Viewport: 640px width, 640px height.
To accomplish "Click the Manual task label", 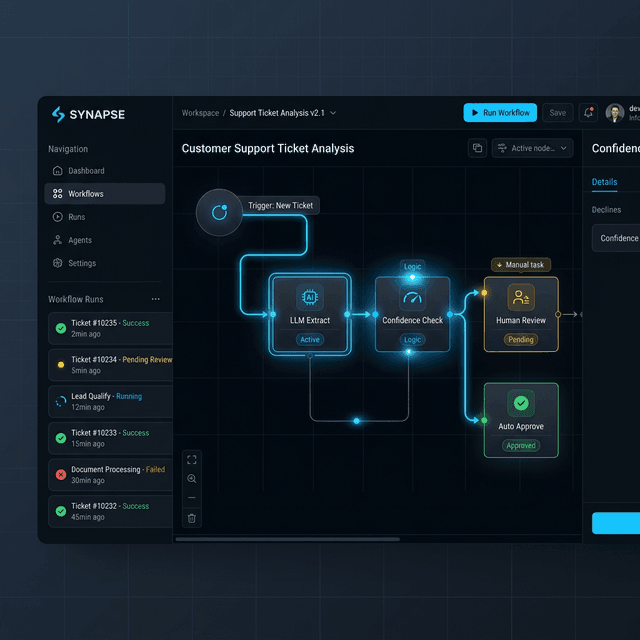I will [521, 265].
